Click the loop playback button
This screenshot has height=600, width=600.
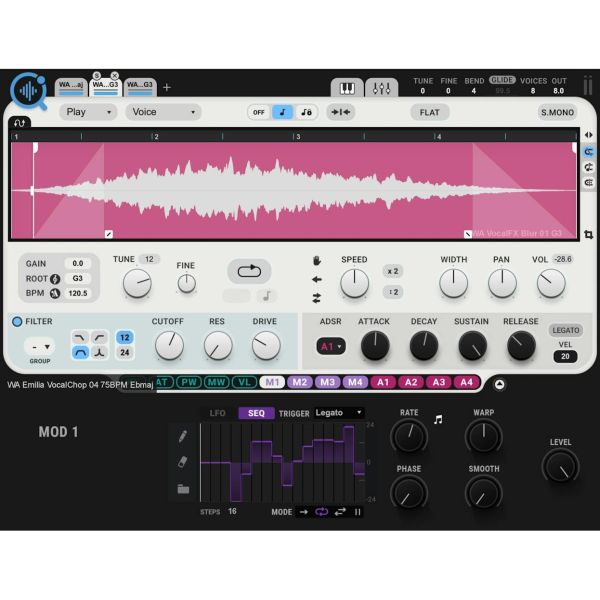click(249, 271)
